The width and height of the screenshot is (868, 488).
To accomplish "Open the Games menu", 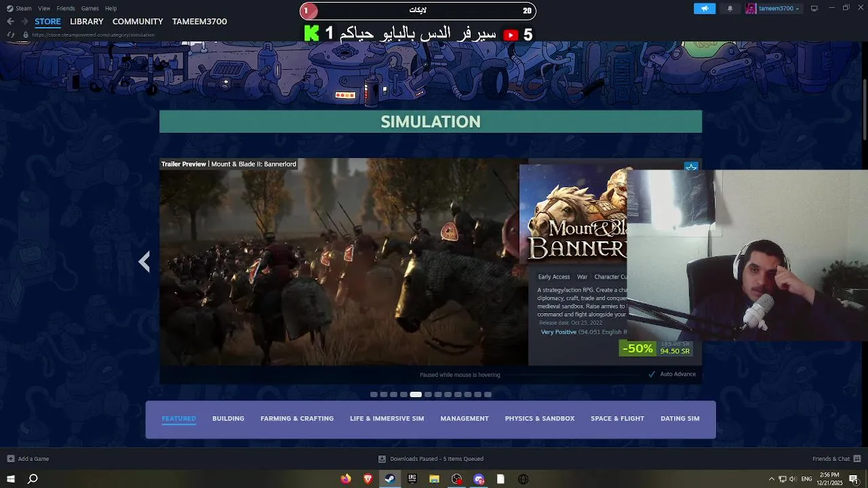I will pos(90,9).
